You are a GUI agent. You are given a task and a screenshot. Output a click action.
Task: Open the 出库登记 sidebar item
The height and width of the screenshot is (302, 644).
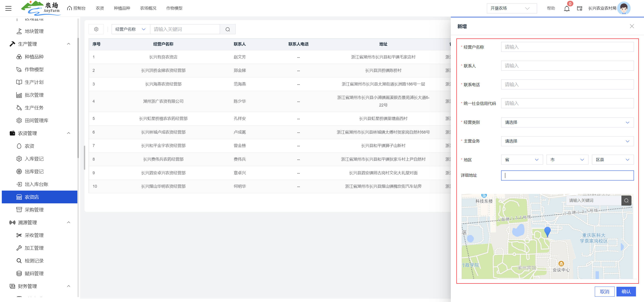(x=34, y=172)
